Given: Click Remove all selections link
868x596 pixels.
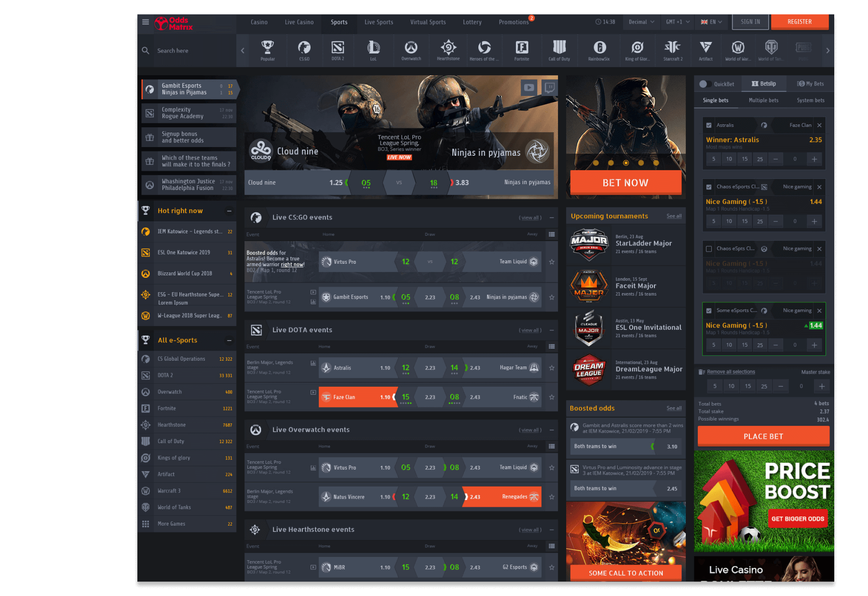Looking at the screenshot, I should (x=731, y=372).
